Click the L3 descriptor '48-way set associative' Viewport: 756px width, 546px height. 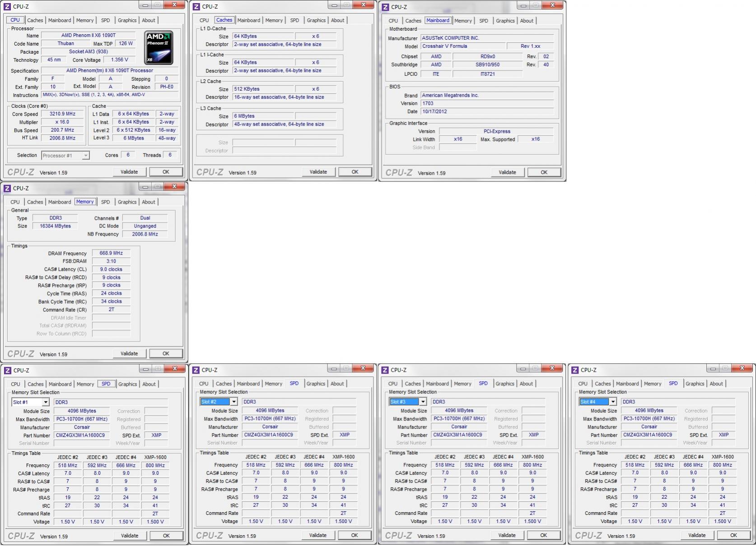[x=285, y=124]
